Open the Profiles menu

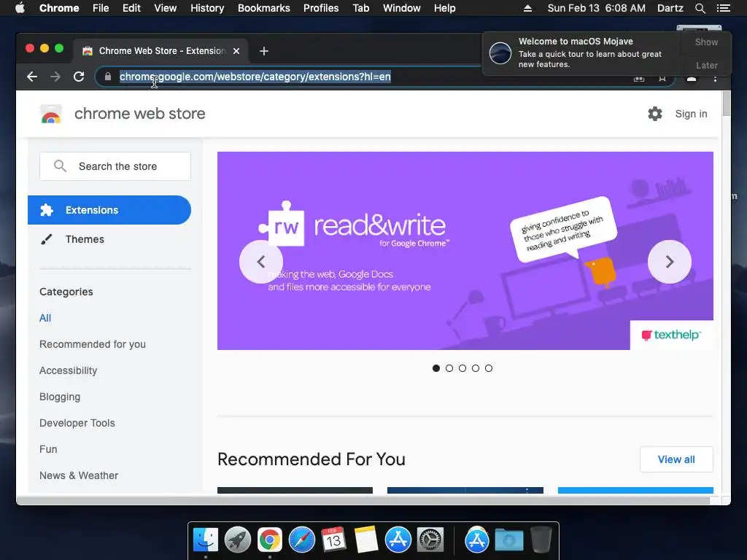tap(321, 8)
